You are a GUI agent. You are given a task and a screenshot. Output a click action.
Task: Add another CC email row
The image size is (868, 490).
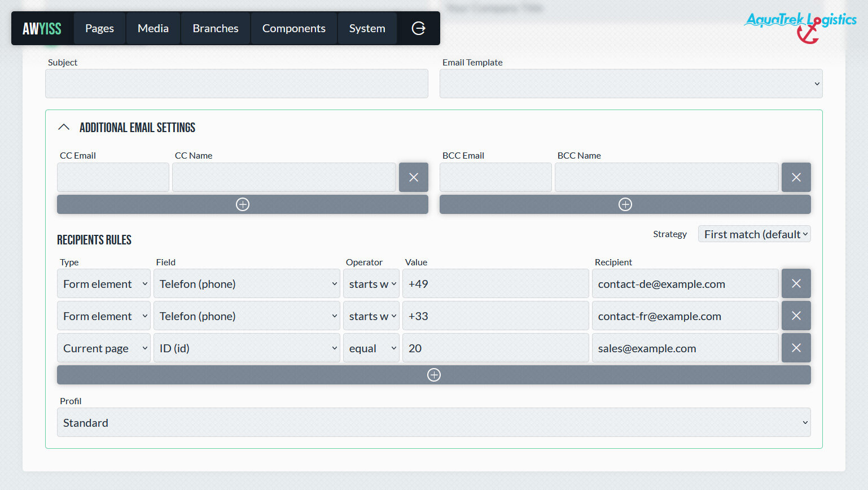pos(242,204)
